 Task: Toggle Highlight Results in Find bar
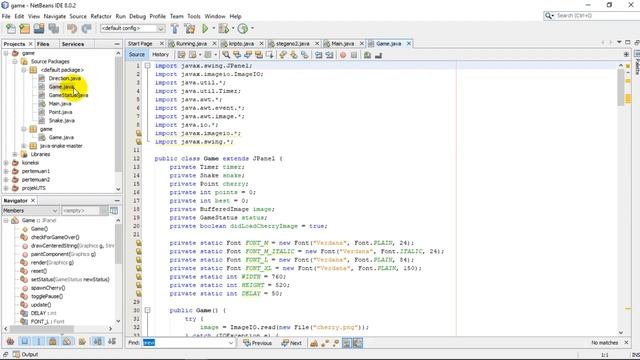click(x=347, y=343)
